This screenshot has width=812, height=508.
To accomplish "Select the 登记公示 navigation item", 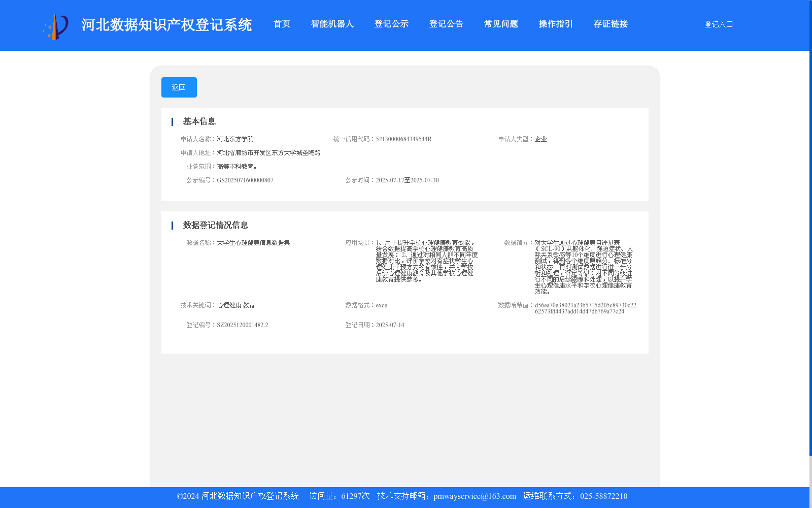I will point(391,24).
